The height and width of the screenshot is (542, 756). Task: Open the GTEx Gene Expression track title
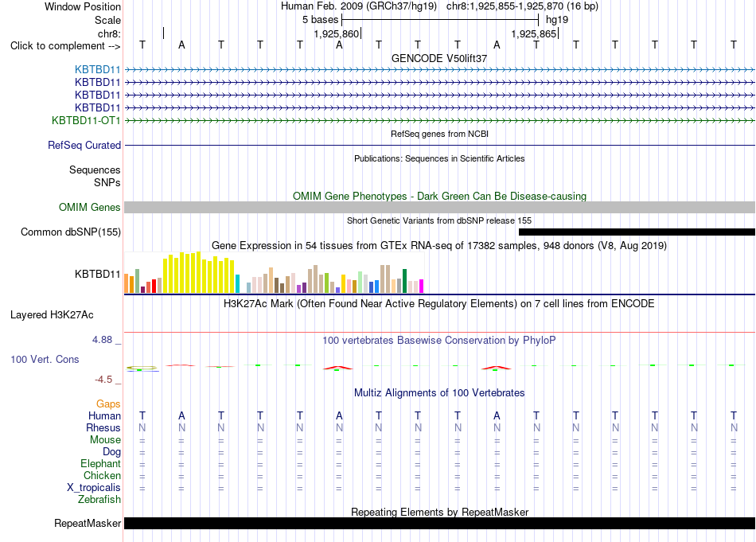click(439, 245)
